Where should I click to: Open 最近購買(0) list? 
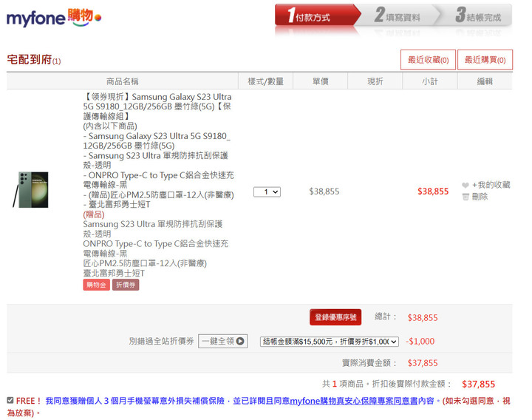485,60
